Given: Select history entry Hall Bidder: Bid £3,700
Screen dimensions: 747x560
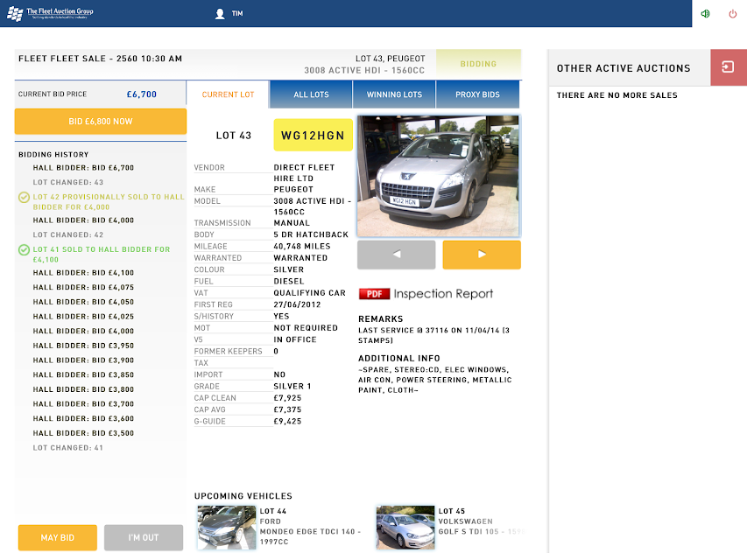Looking at the screenshot, I should coord(83,403).
